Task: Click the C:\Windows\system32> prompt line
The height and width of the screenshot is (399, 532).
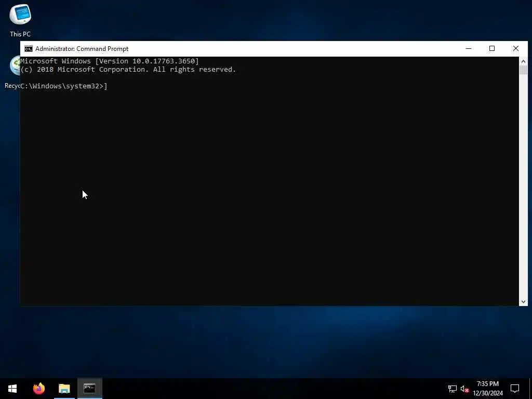Action: tap(64, 86)
